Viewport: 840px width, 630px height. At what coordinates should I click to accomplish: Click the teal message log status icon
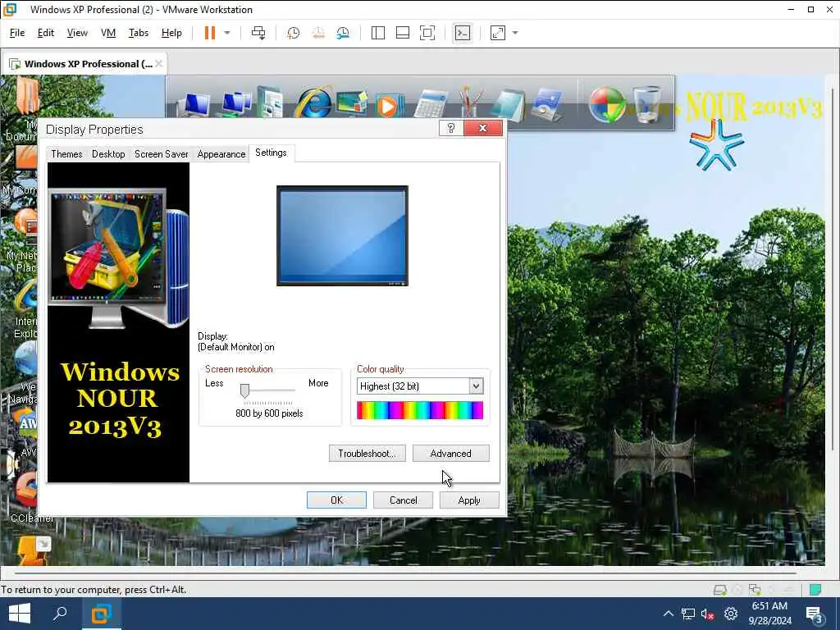(815, 590)
